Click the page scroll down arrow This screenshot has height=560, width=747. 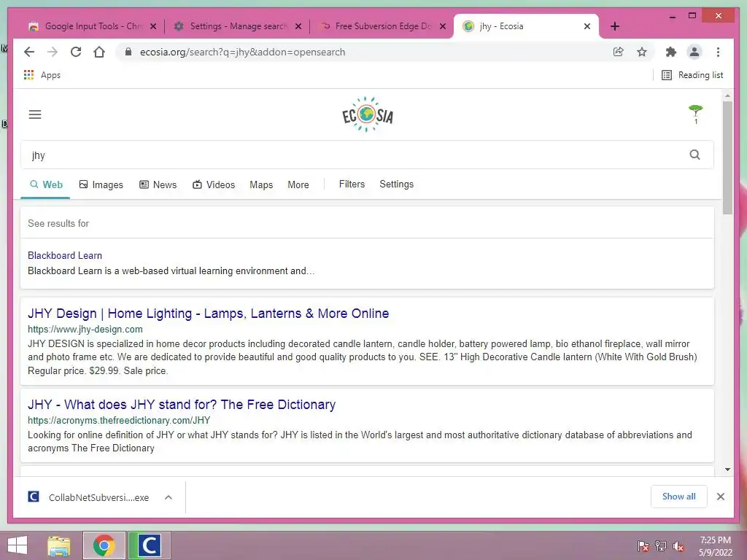tap(727, 470)
